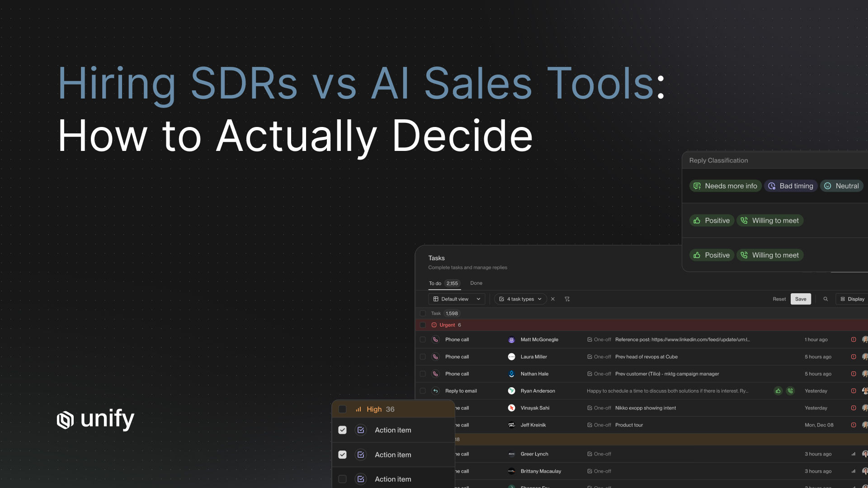Check the Laura Miller task checkbox
The width and height of the screenshot is (868, 488).
(x=423, y=357)
